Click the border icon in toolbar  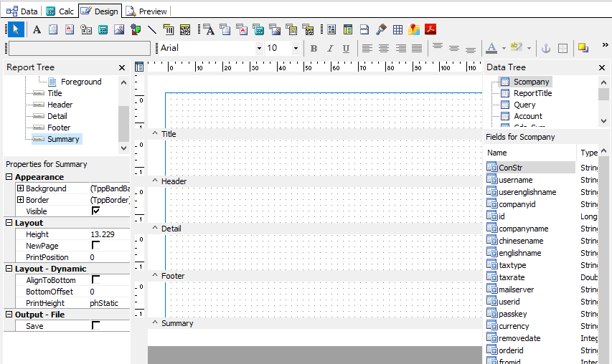pyautogui.click(x=562, y=48)
